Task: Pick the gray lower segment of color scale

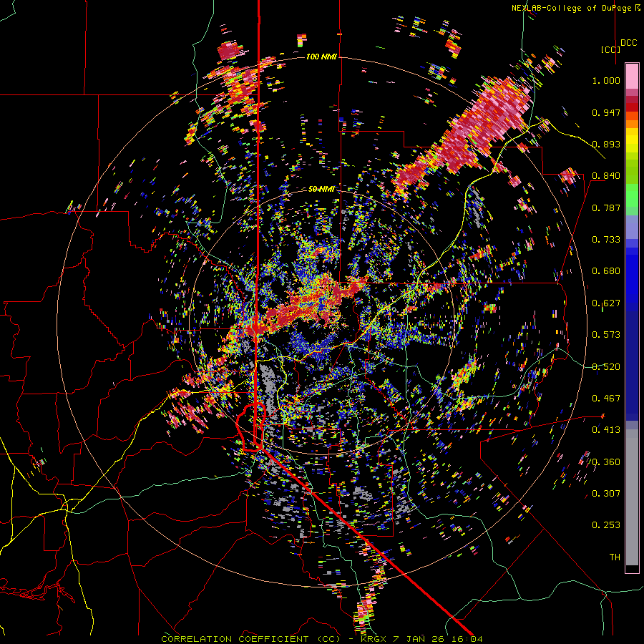Action: (x=632, y=497)
